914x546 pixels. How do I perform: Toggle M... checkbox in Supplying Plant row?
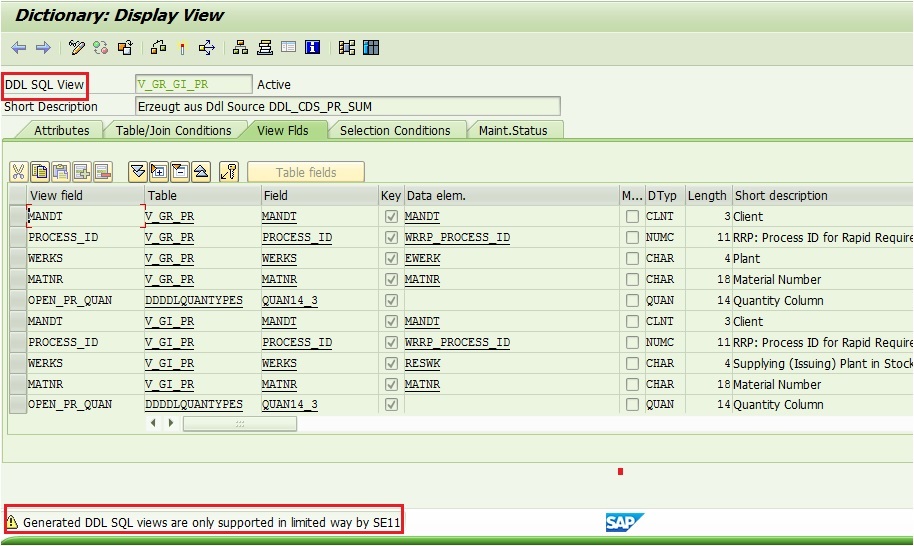point(632,363)
